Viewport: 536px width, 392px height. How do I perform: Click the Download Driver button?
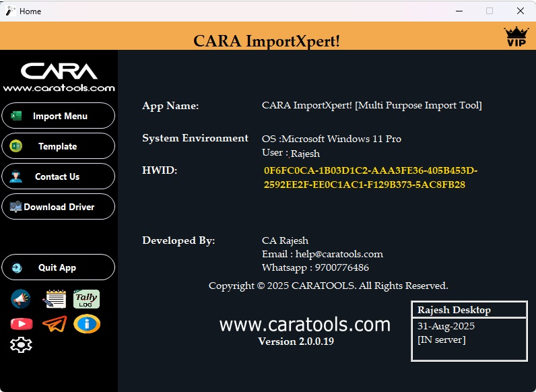[59, 207]
